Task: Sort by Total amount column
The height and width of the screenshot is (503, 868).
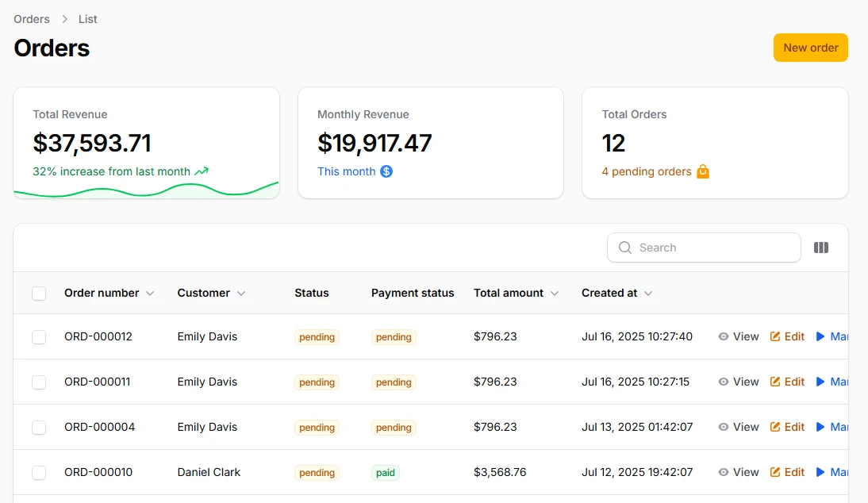Action: 516,293
